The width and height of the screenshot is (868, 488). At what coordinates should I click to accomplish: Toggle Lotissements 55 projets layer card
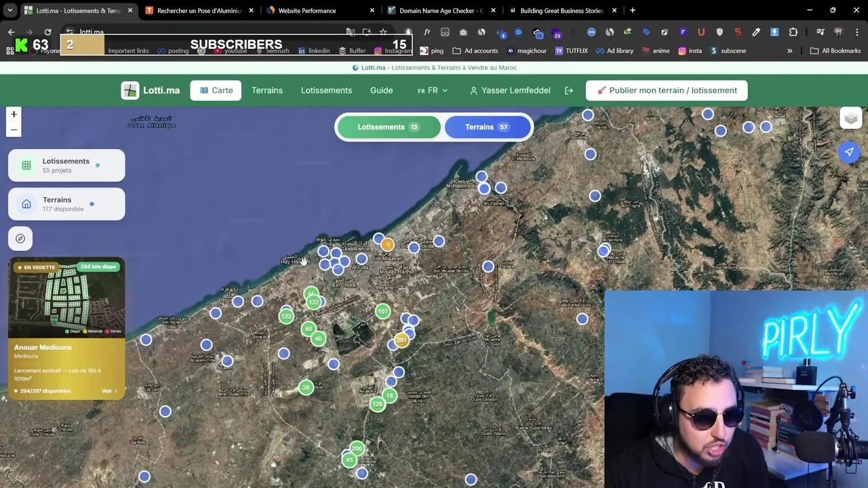click(66, 165)
